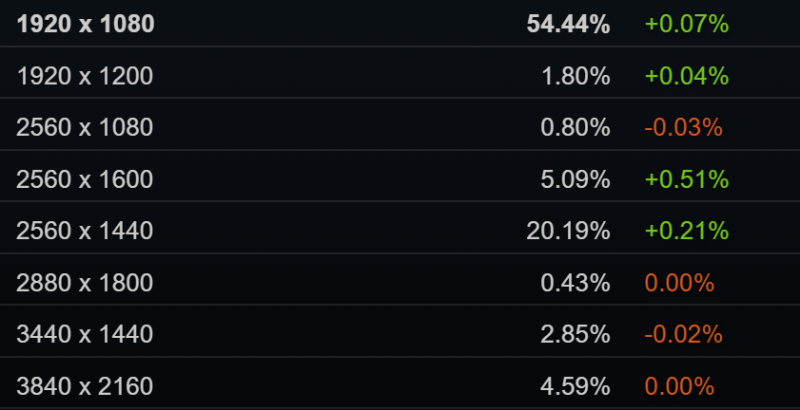Click the 5.09% share value
Screen dimensions: 800x410
tap(574, 180)
